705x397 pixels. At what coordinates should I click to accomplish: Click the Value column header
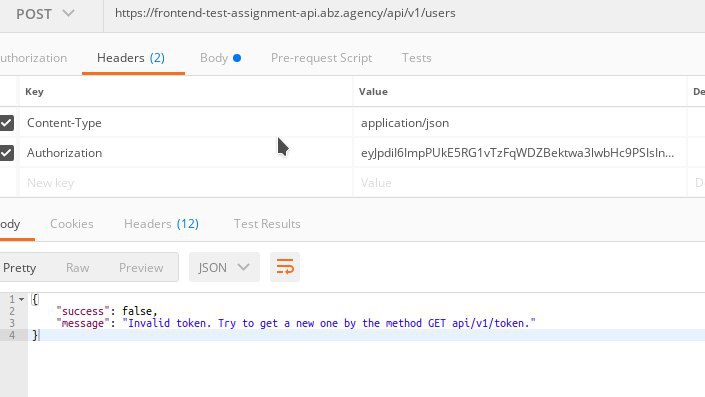point(373,92)
